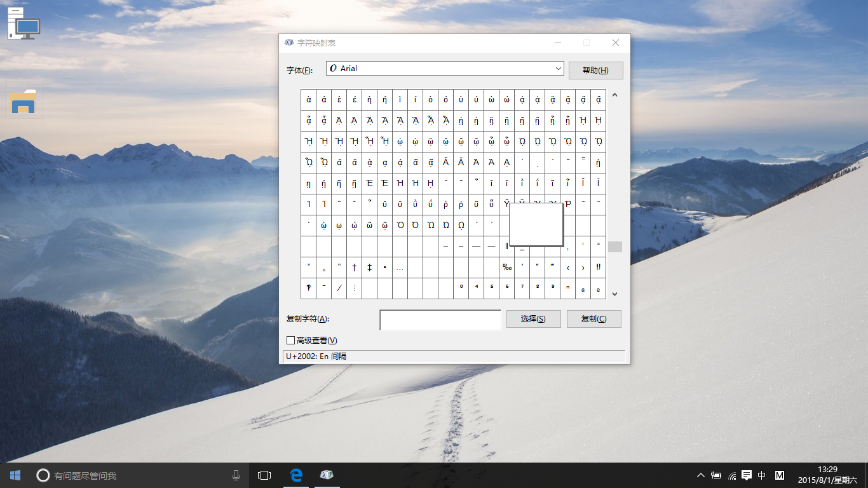Click the character grid scroll-up arrow
This screenshot has height=488, width=868.
pos(614,96)
